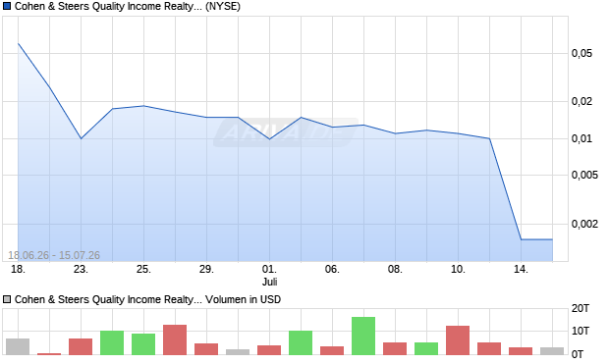This screenshot has height=364, width=609.
Task: Click the gray volume legend square
Action: [7, 299]
